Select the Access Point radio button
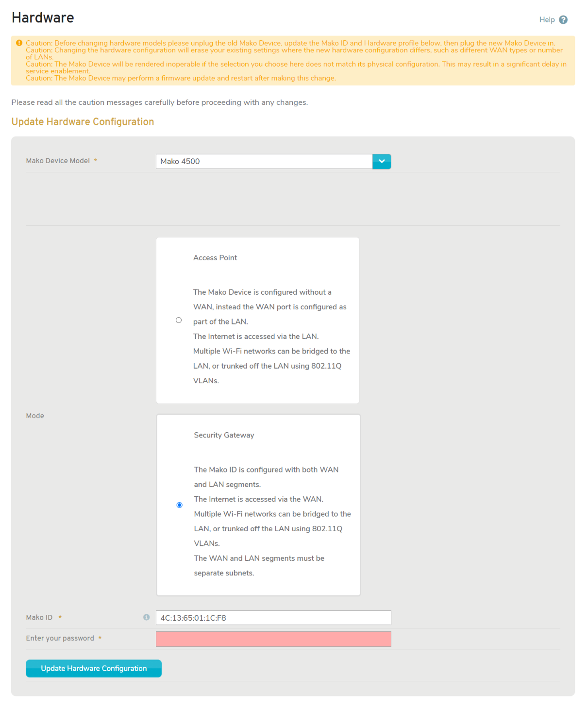This screenshot has height=709, width=588. tap(179, 321)
